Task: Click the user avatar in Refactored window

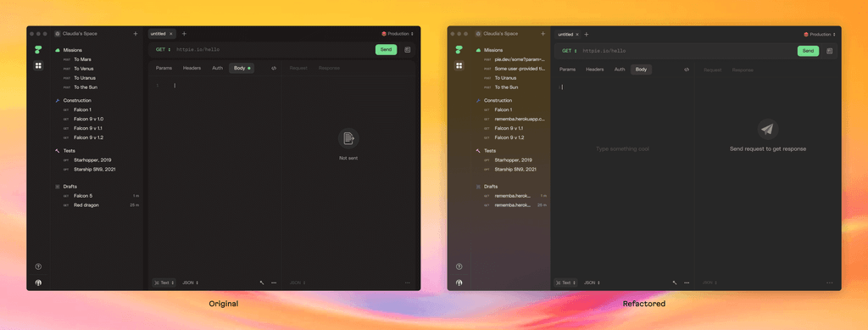Action: pyautogui.click(x=459, y=282)
